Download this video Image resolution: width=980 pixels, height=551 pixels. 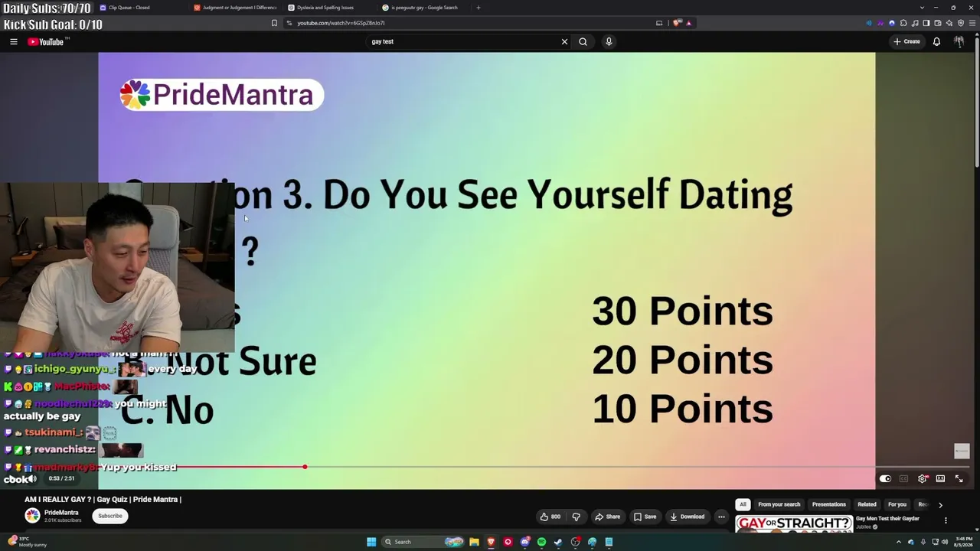click(x=688, y=517)
